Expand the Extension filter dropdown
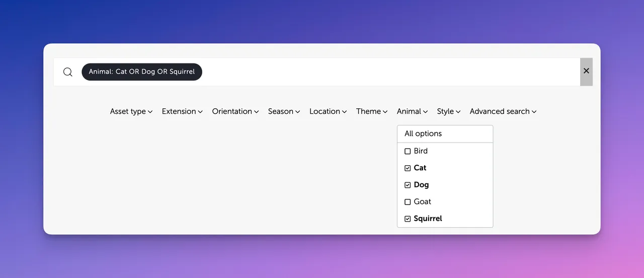Viewport: 644px width, 278px height. pyautogui.click(x=182, y=111)
